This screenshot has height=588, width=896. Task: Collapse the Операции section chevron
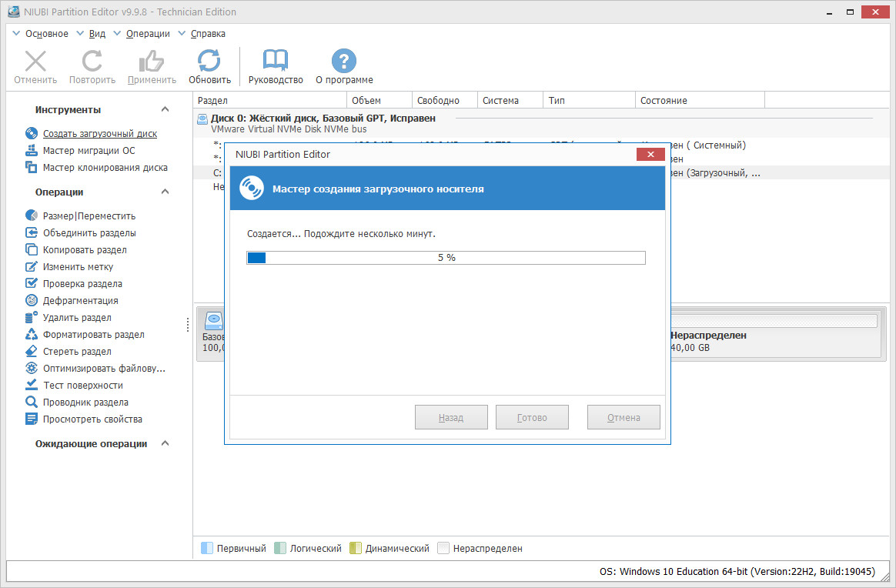tap(165, 192)
